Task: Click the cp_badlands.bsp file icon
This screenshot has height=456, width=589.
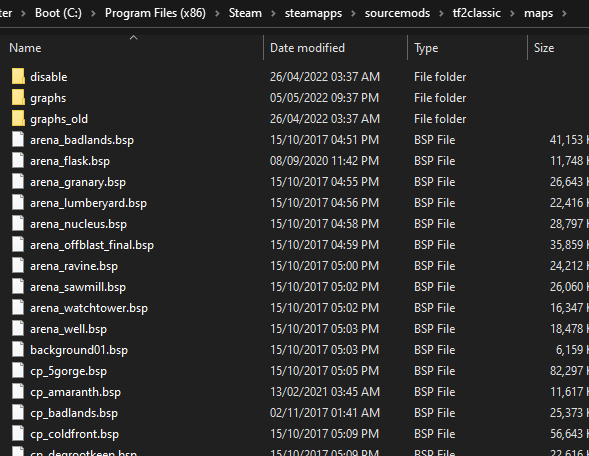Action: pos(18,413)
